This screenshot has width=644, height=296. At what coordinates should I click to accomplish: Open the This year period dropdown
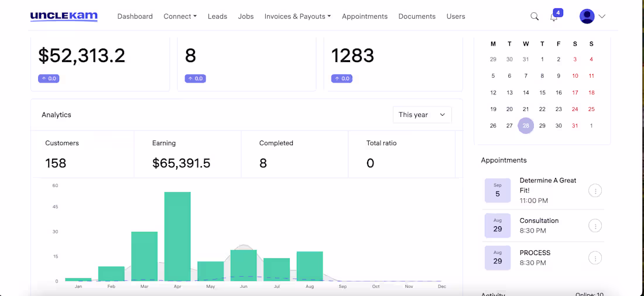pyautogui.click(x=422, y=115)
